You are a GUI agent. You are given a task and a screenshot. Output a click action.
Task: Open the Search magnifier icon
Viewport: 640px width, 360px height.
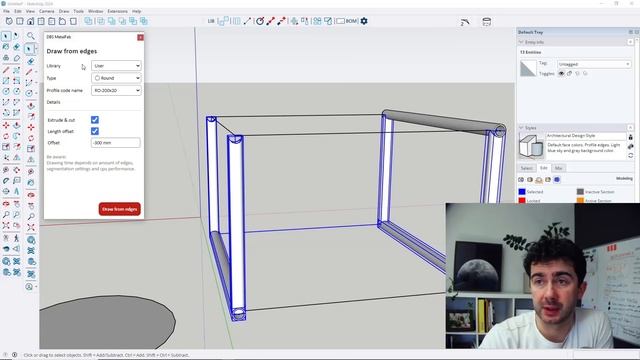click(31, 36)
